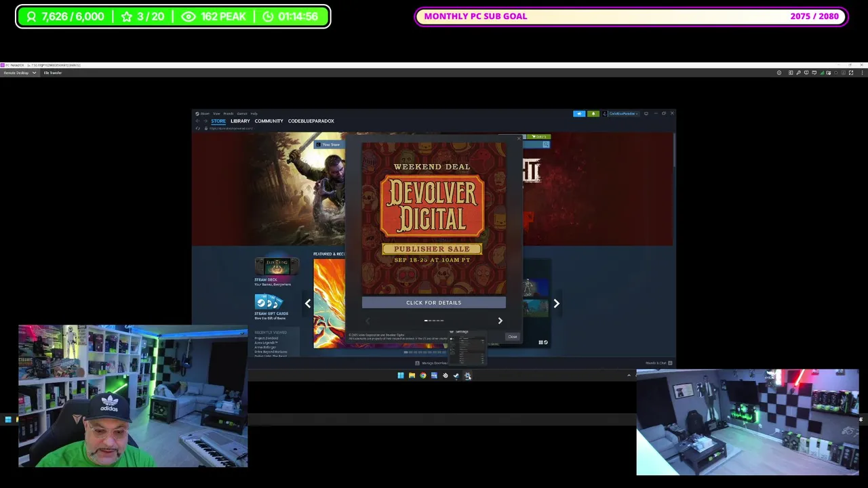Open the STORE tab in Steam
Viewport: 868px width, 488px height.
point(218,121)
